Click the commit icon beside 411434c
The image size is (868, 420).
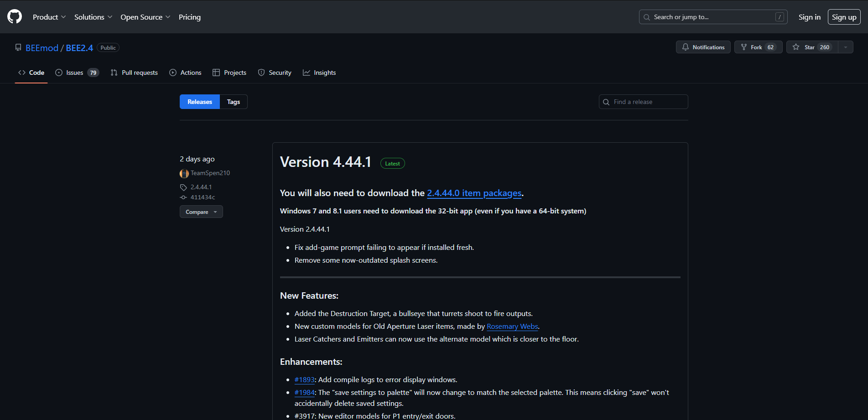tap(183, 197)
